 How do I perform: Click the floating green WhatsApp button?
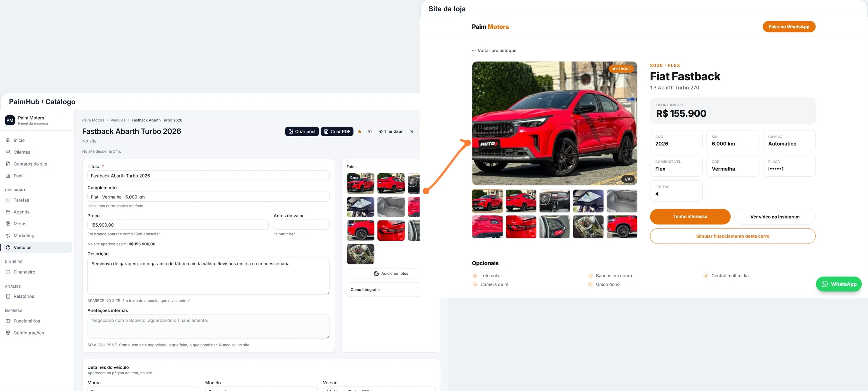(839, 284)
